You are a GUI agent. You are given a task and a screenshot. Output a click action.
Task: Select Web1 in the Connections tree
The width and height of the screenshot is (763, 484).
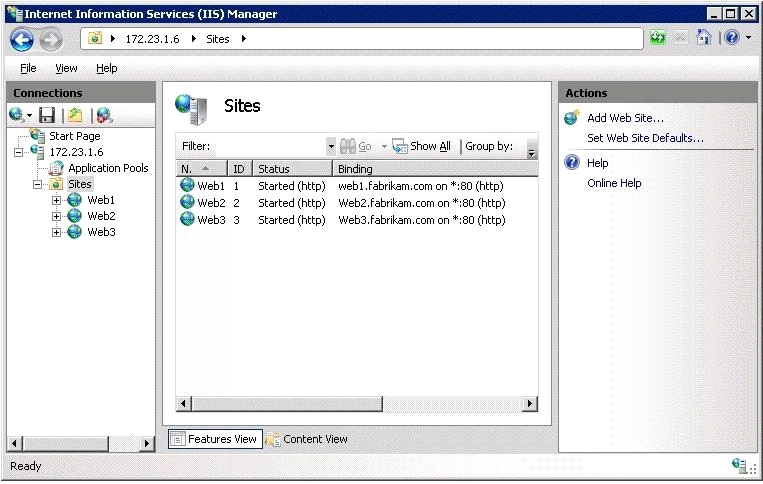(101, 200)
